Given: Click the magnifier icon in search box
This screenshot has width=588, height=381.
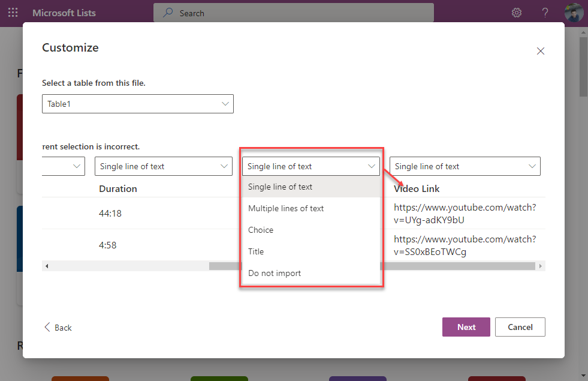Looking at the screenshot, I should pos(168,13).
